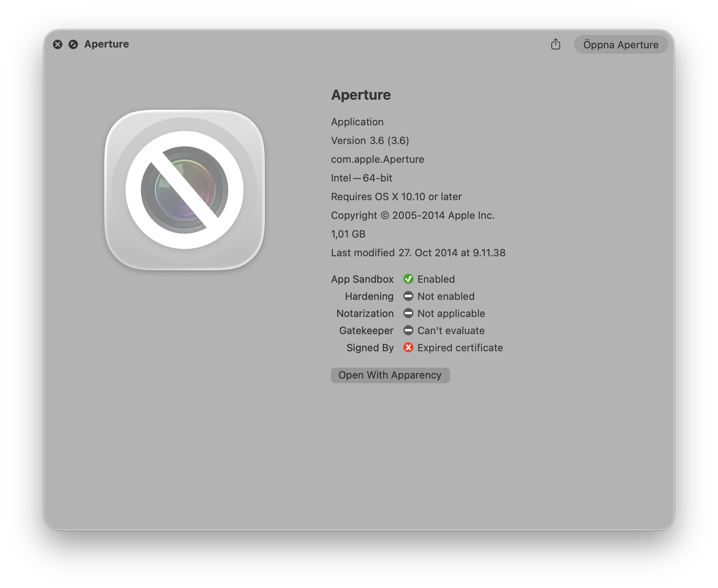The width and height of the screenshot is (718, 588).
Task: Click the share icon in the title bar
Action: pyautogui.click(x=556, y=44)
